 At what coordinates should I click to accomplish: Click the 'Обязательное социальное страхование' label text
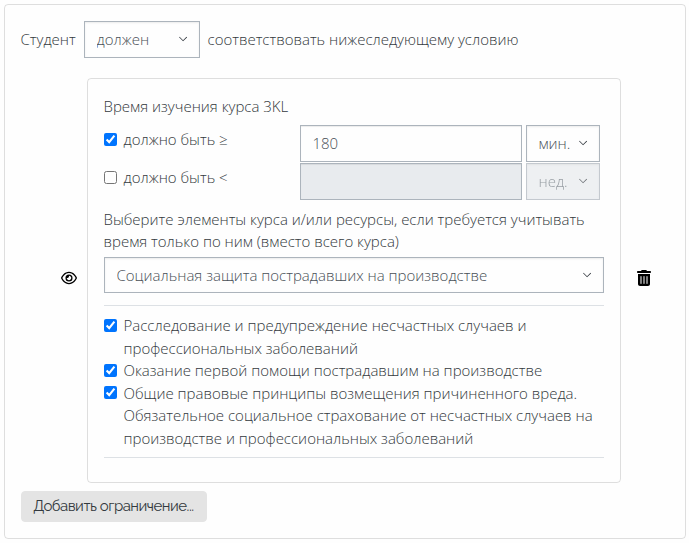point(358,416)
